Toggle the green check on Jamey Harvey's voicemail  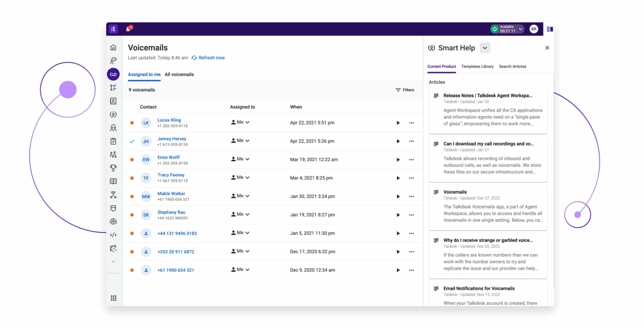(132, 141)
